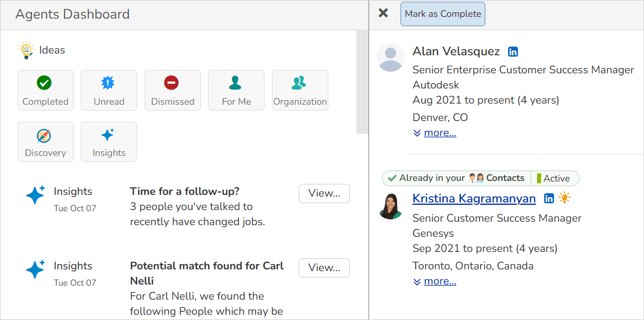Click Insights sparkle icon for Carl Nelli match

click(35, 269)
